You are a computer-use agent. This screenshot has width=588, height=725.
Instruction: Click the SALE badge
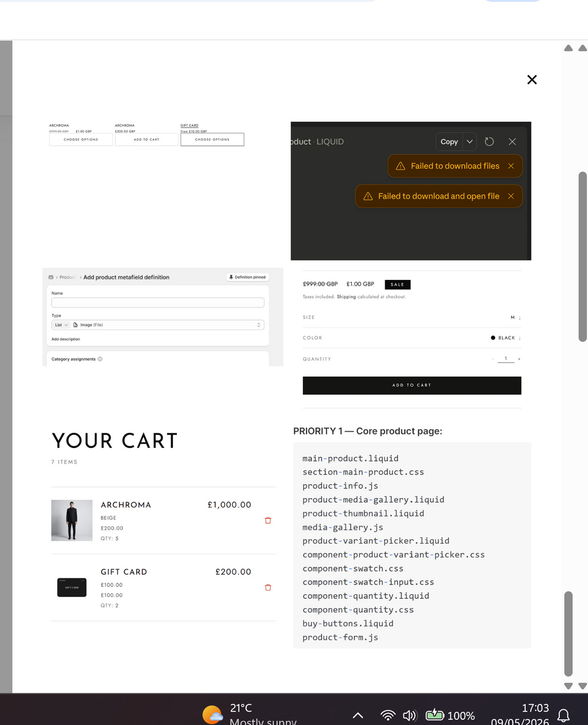397,285
